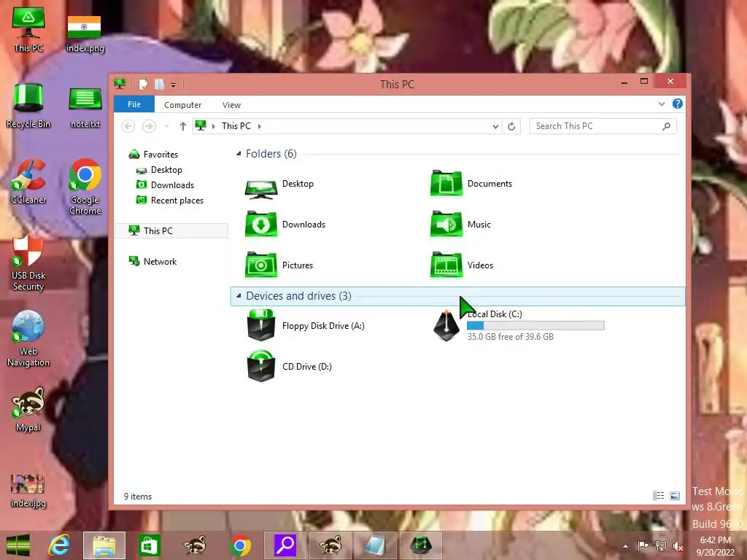Viewport: 747px width, 560px height.
Task: Select CD Drive (D:)
Action: click(289, 367)
